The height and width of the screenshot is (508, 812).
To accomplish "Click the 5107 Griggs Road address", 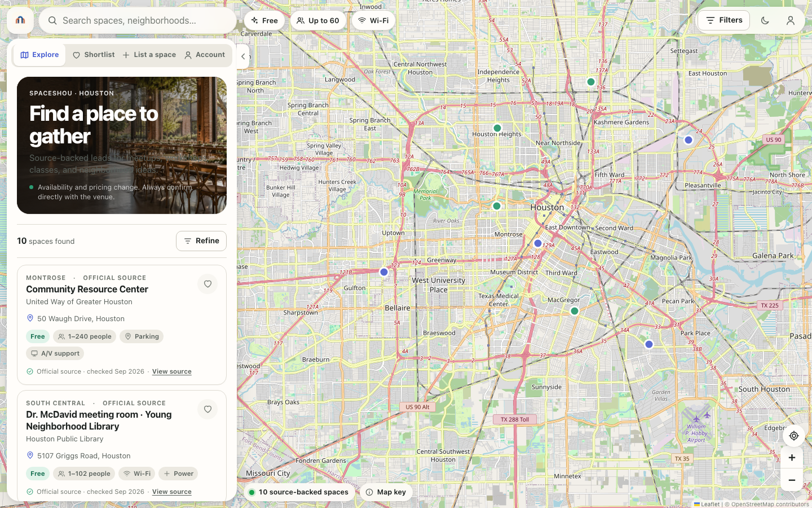I will click(x=83, y=456).
